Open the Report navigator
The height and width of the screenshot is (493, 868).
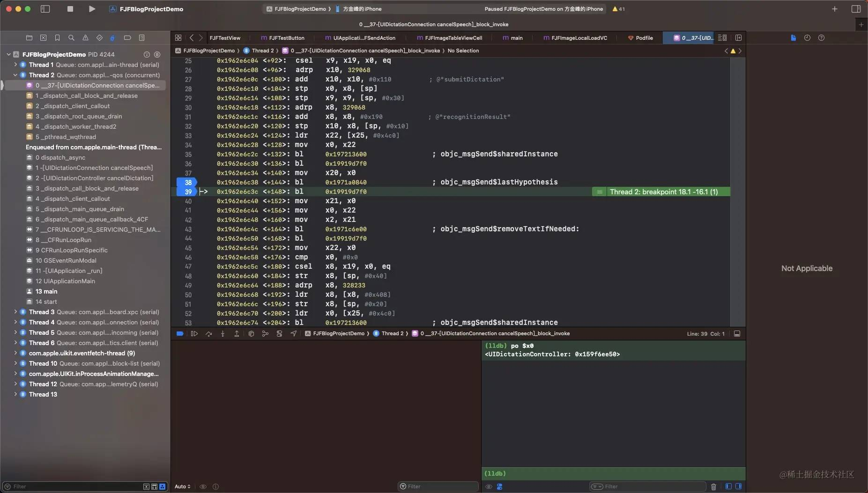141,37
